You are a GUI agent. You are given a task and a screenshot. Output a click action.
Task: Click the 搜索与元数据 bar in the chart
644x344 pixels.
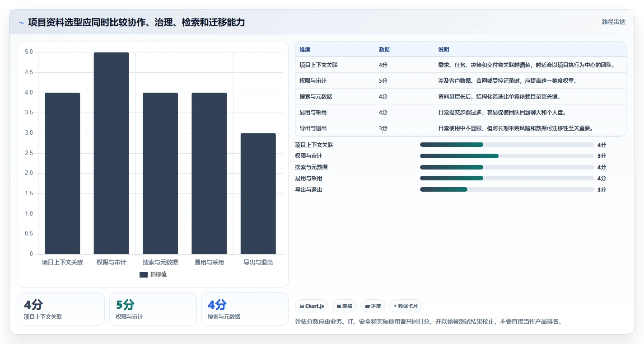pyautogui.click(x=160, y=174)
